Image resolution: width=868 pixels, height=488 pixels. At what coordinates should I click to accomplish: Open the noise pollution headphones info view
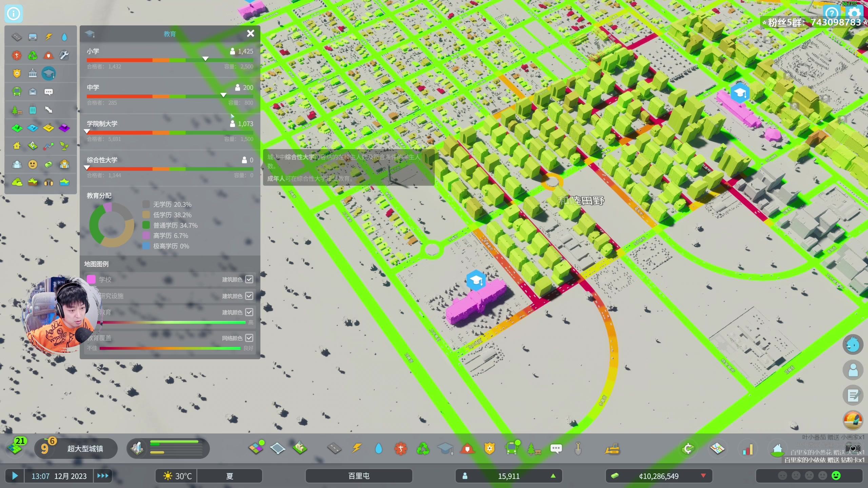tap(48, 183)
